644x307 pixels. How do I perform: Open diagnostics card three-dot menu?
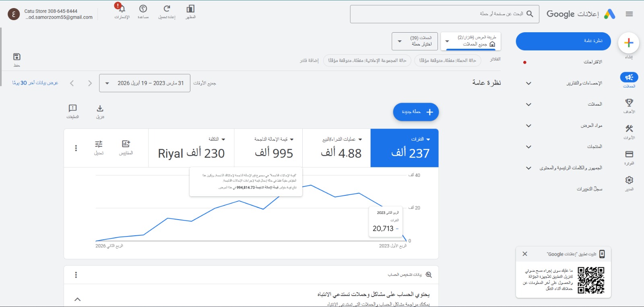[76, 275]
